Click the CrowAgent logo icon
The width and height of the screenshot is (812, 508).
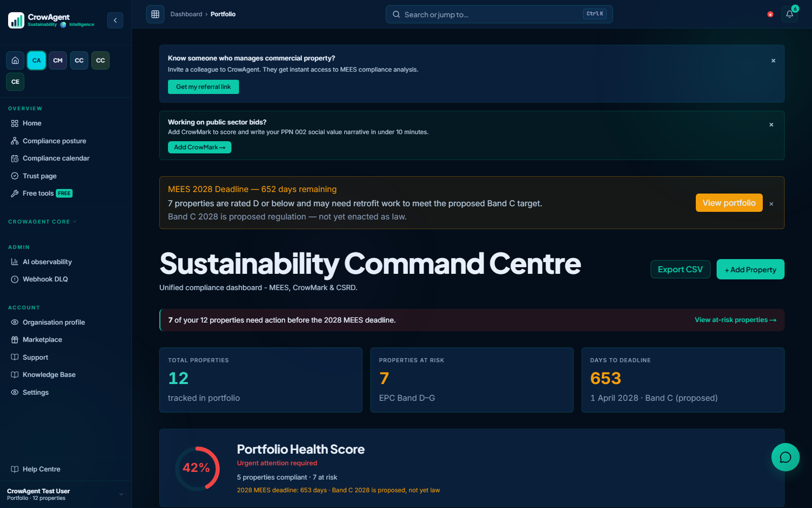(x=16, y=20)
